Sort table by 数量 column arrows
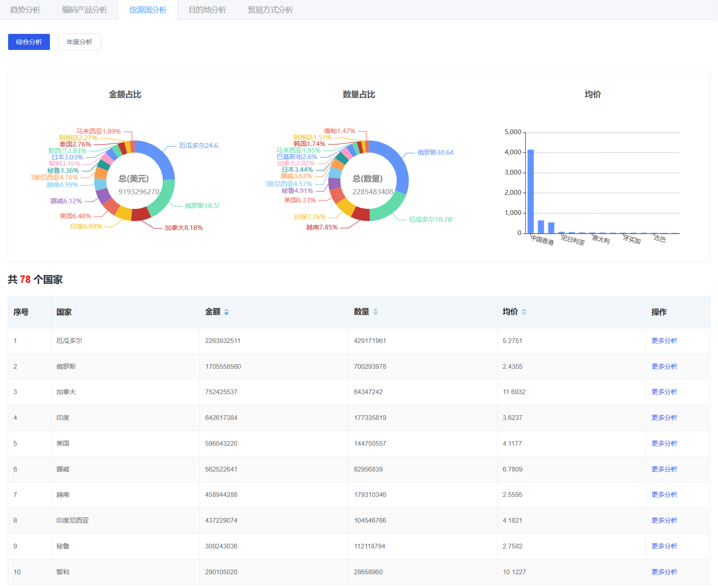Viewport: 718px width, 588px height. click(x=375, y=312)
